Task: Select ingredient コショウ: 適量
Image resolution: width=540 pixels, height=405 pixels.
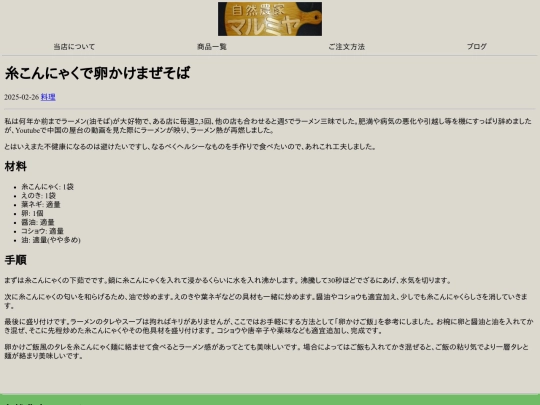Action: 43,231
